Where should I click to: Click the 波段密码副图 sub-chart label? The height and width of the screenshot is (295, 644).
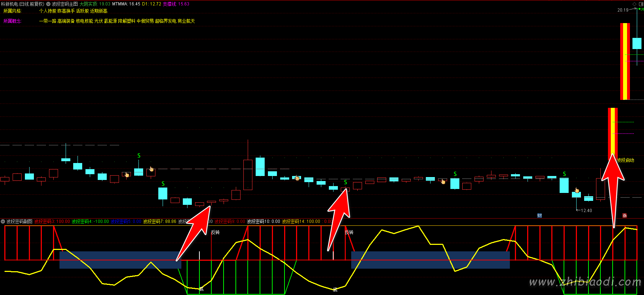pos(19,221)
